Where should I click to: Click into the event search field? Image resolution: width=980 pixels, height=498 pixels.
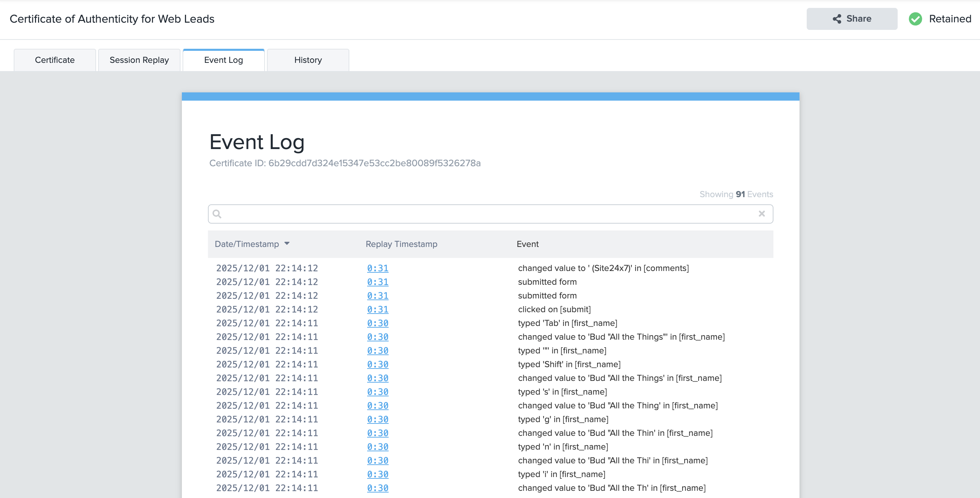tap(487, 214)
